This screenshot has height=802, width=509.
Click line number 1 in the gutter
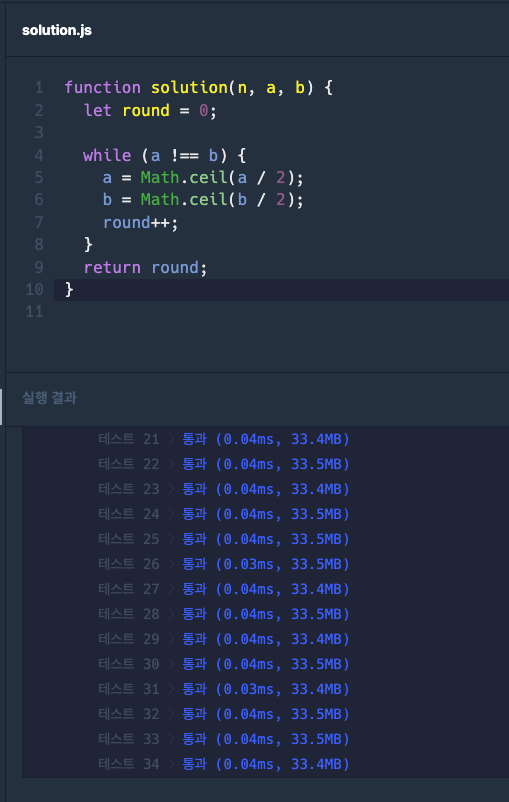pos(39,87)
